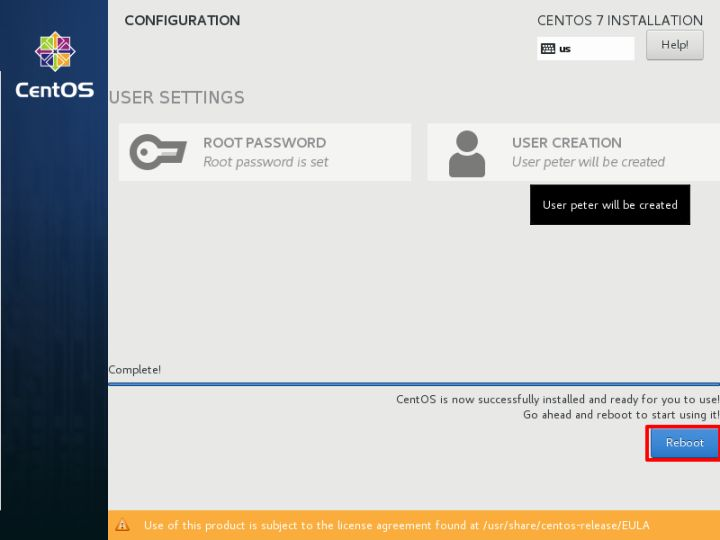Screen dimensions: 720x540
Task: Click the 'Root password is set' status text
Action: click(x=265, y=162)
